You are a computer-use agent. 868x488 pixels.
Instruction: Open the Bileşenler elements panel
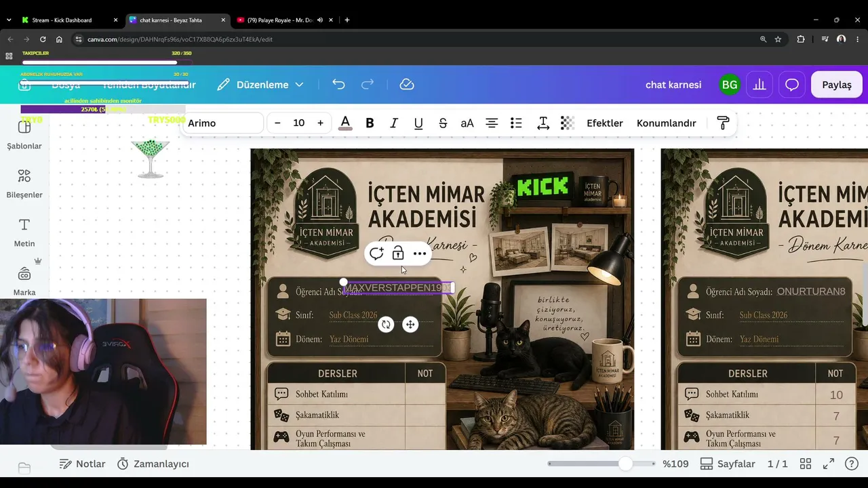point(24,184)
